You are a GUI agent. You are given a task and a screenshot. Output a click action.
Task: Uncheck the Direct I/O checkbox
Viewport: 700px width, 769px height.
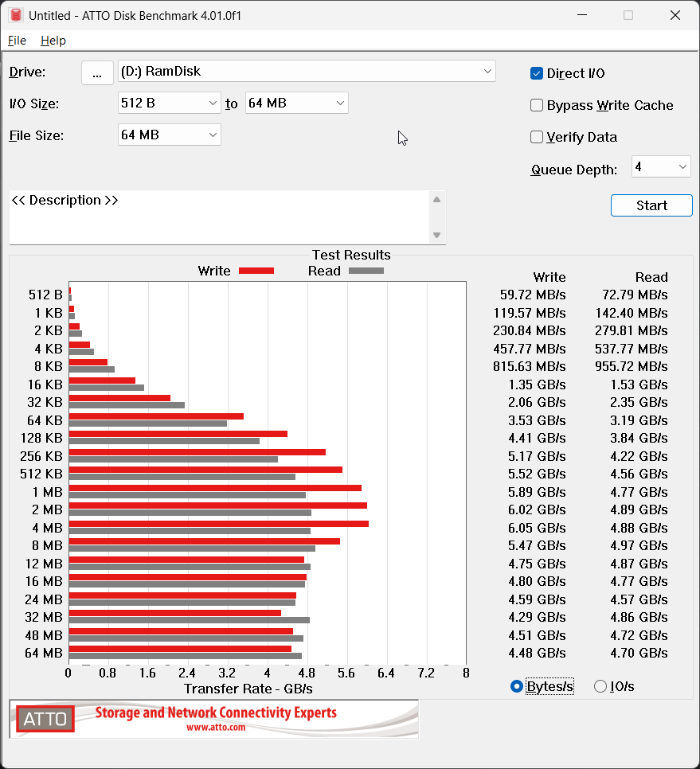537,73
